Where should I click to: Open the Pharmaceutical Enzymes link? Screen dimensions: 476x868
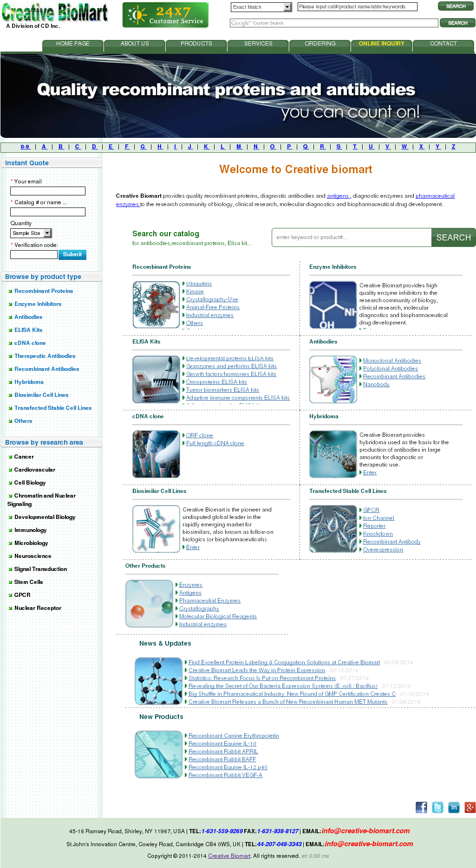tap(210, 601)
